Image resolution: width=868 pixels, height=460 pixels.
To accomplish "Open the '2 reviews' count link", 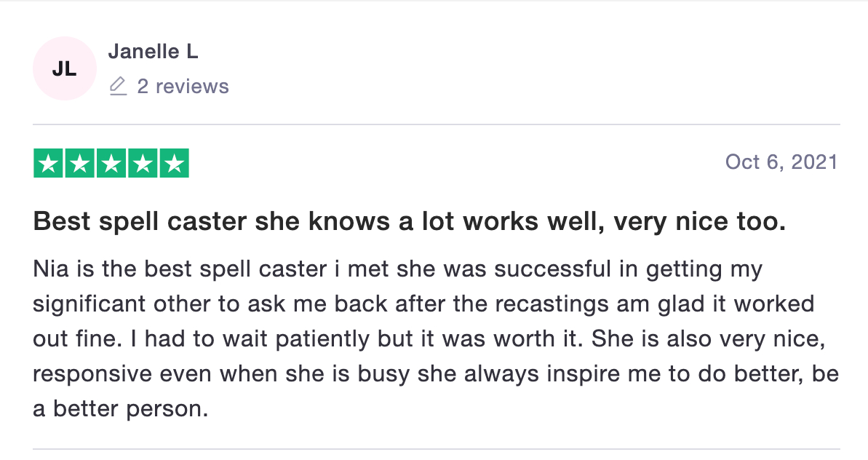I will 183,87.
